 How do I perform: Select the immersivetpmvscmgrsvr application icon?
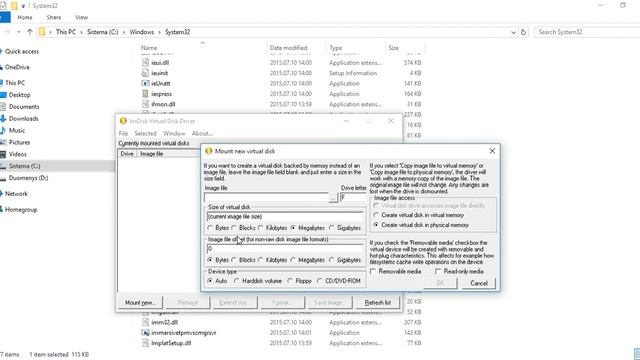click(145, 333)
